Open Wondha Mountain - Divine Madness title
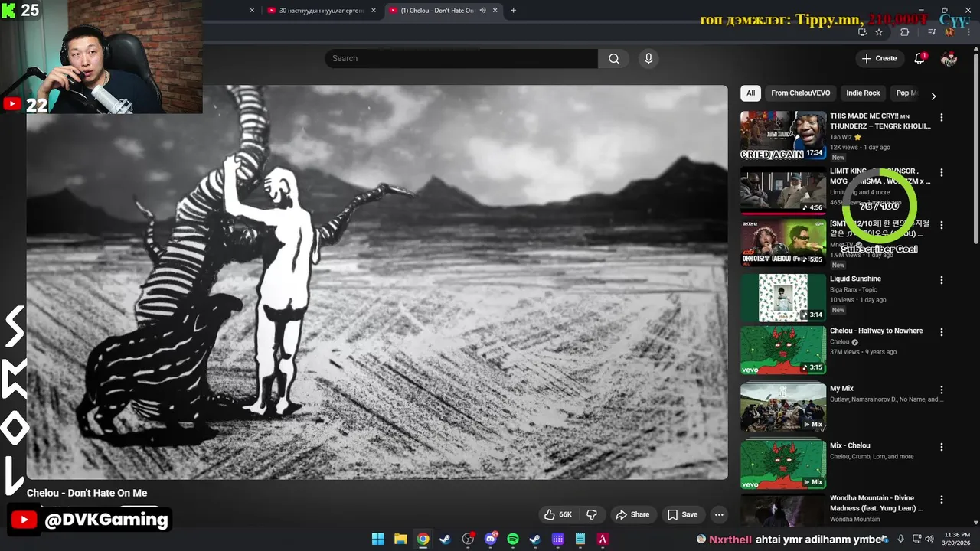This screenshot has height=551, width=980. pyautogui.click(x=876, y=503)
